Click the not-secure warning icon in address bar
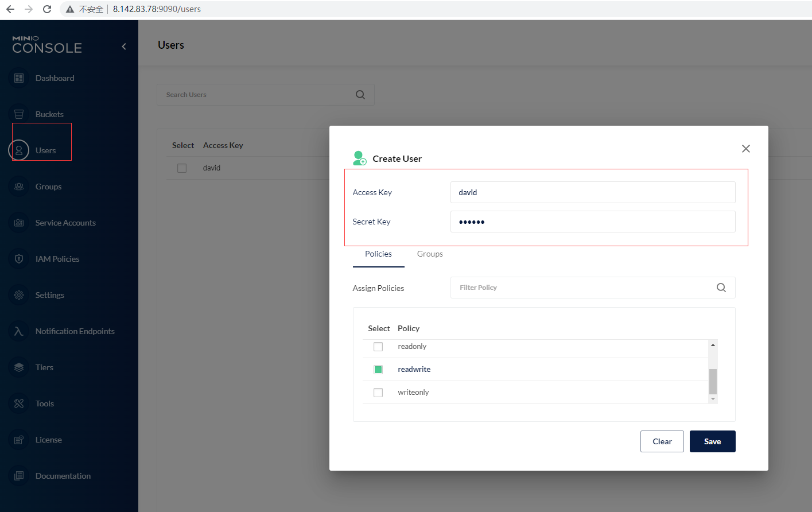 click(x=70, y=9)
